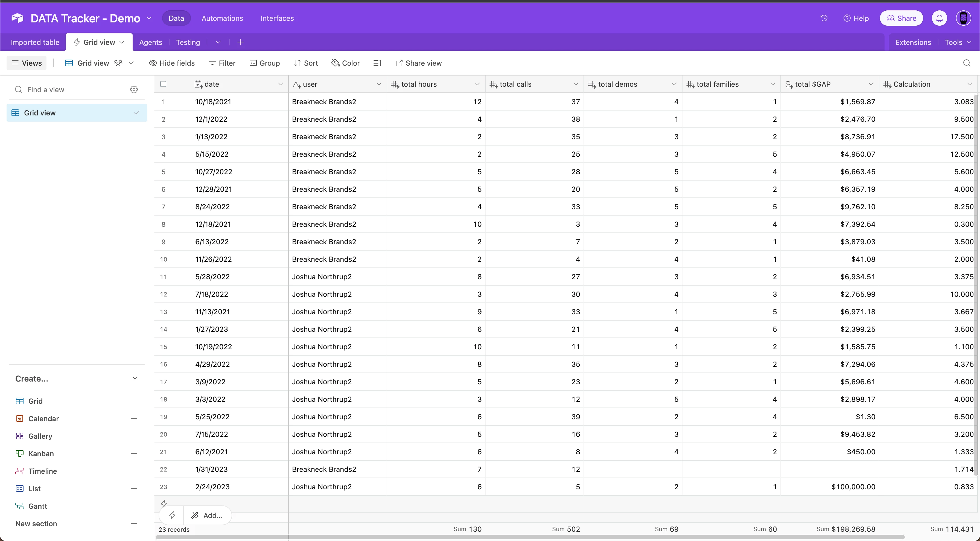Open the total calls field dropdown arrow

tap(576, 84)
